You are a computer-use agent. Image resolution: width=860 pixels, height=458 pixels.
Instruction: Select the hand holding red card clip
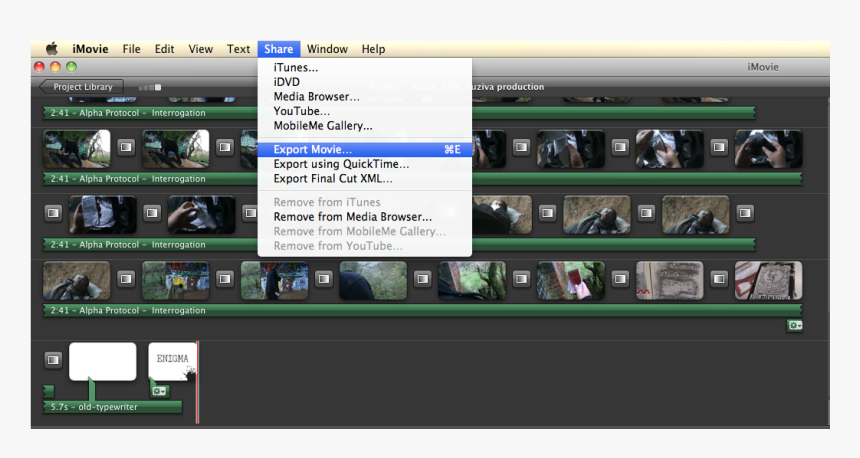click(x=571, y=280)
